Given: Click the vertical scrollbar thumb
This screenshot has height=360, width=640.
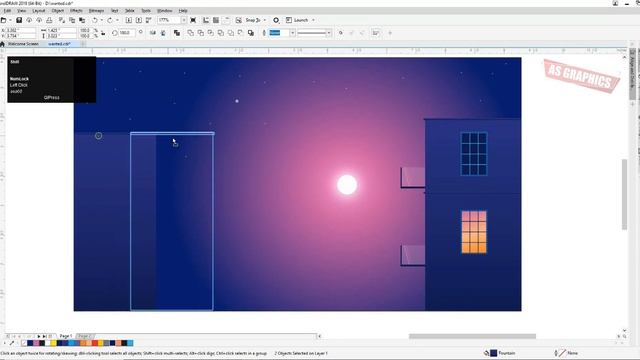Looking at the screenshot, I should pyautogui.click(x=624, y=194).
